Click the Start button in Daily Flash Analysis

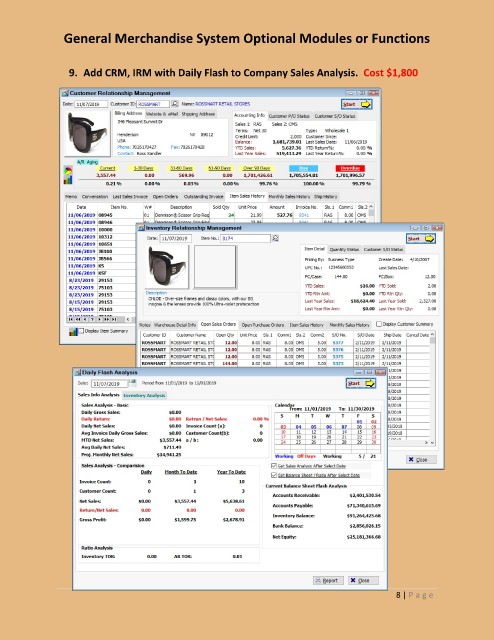[x=361, y=383]
